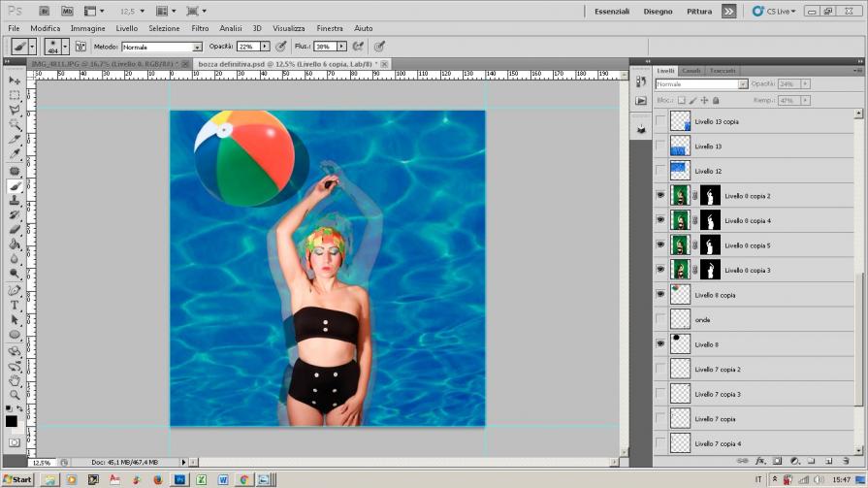Select the Hand tool
This screenshot has width=868, height=488.
(x=15, y=380)
